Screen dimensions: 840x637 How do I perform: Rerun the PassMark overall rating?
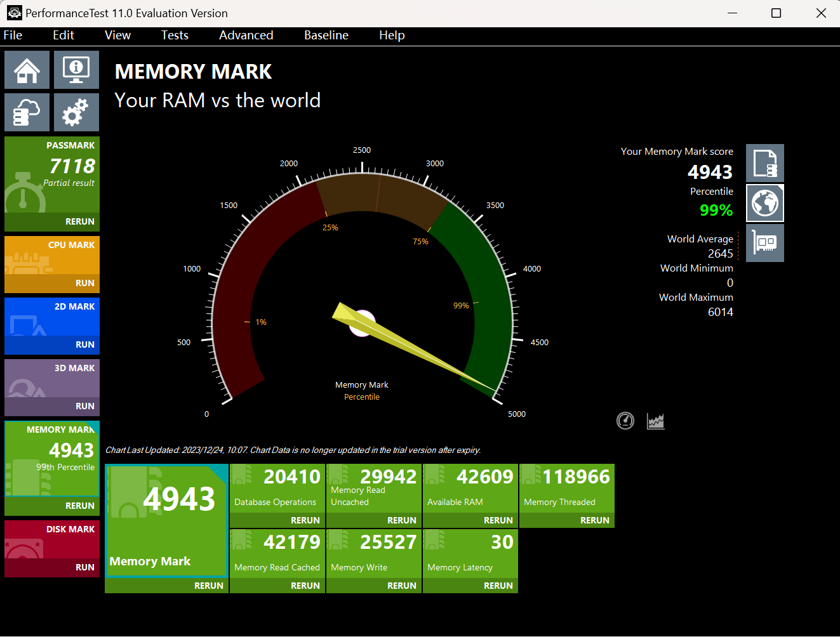[79, 221]
